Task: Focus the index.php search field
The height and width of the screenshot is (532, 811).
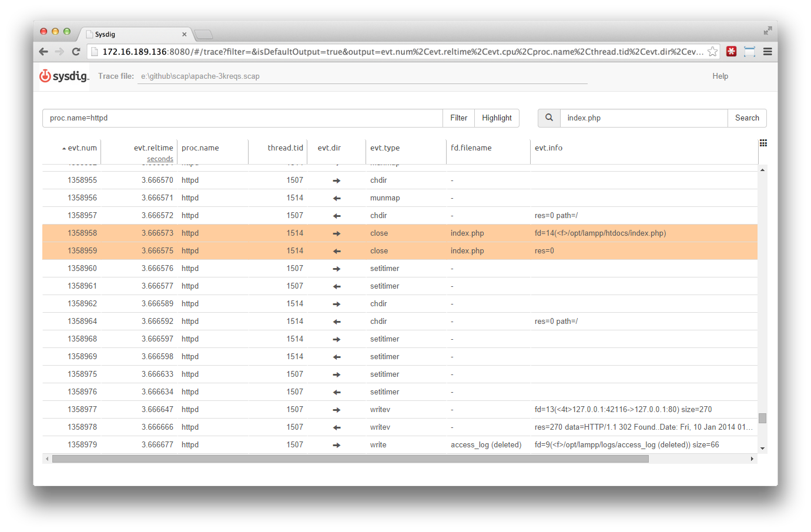Action: click(644, 118)
